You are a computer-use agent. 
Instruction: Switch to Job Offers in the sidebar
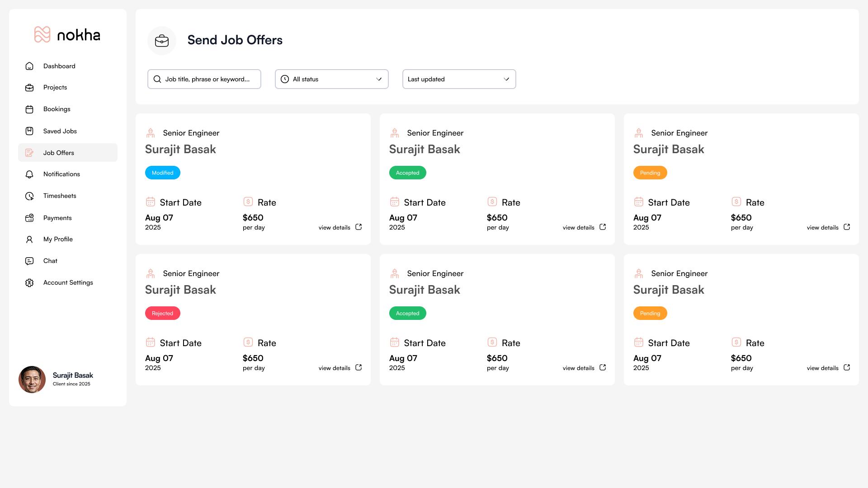tap(58, 153)
